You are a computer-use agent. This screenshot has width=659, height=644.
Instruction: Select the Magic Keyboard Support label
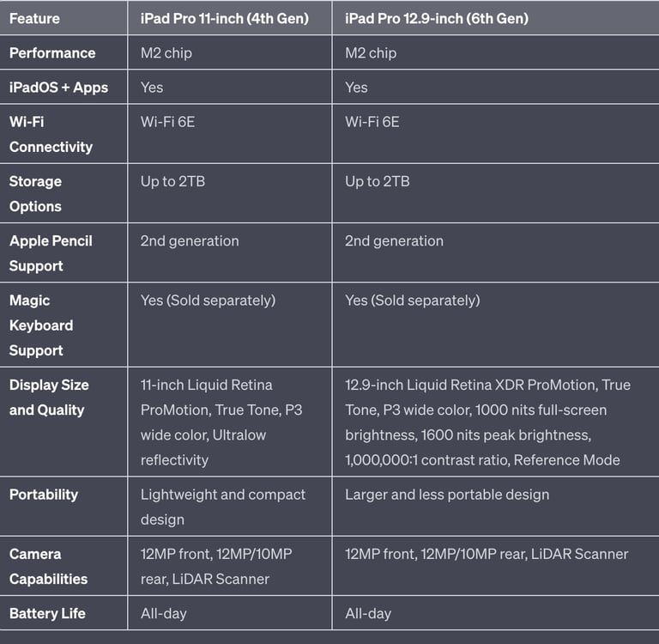coord(41,325)
